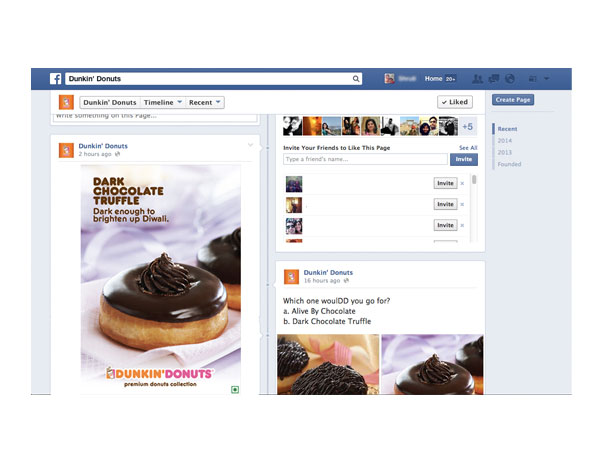Jump to Founded in the timeline sidebar

(x=509, y=164)
